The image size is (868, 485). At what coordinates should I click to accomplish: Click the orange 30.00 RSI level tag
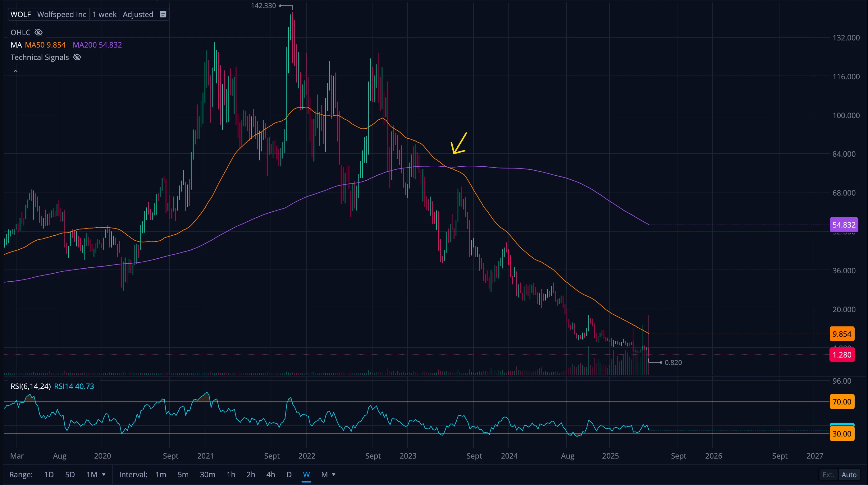pyautogui.click(x=842, y=434)
